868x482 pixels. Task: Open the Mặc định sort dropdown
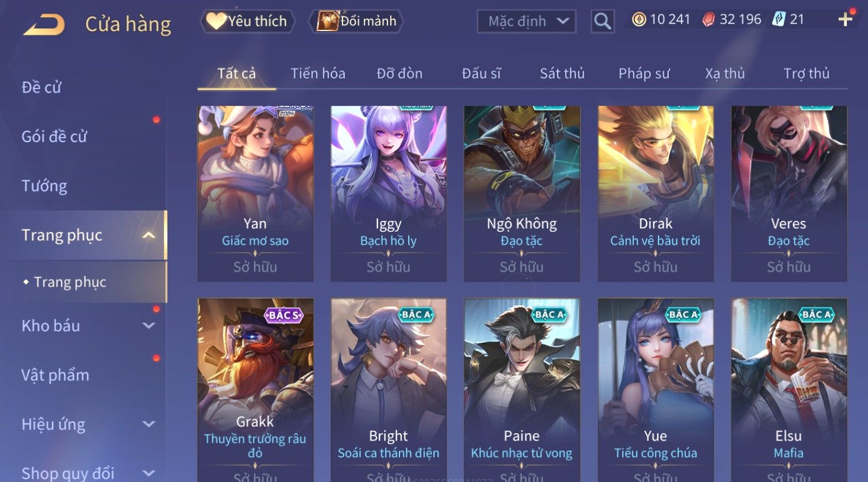pyautogui.click(x=527, y=21)
